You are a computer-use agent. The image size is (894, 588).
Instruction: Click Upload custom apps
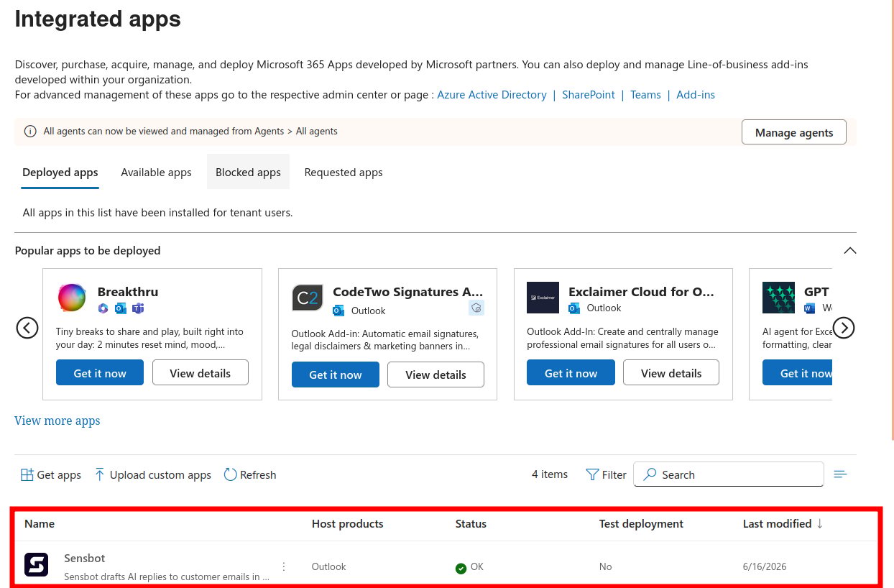click(x=152, y=474)
